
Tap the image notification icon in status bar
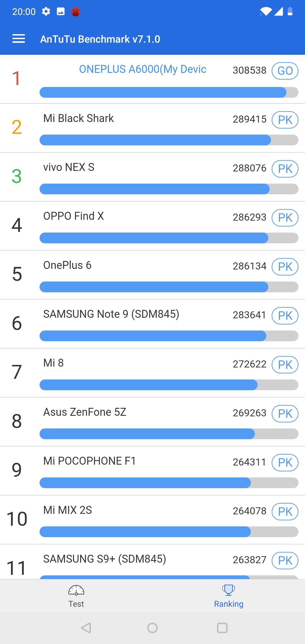click(x=61, y=12)
